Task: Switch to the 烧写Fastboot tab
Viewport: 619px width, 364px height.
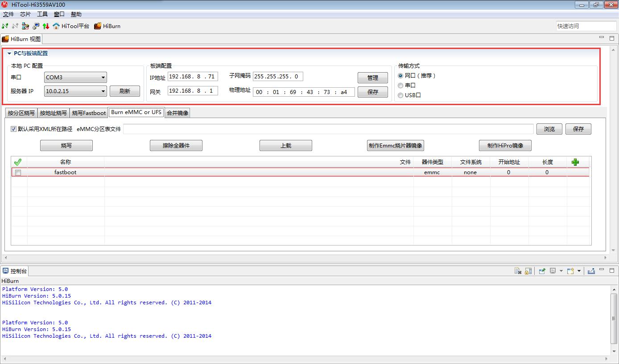Action: (x=89, y=113)
